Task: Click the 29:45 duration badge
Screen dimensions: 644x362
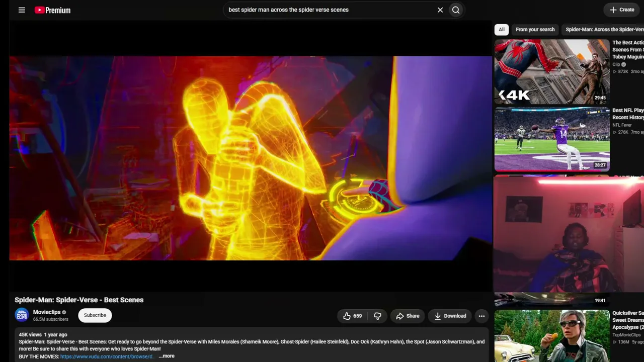Action: click(x=600, y=98)
